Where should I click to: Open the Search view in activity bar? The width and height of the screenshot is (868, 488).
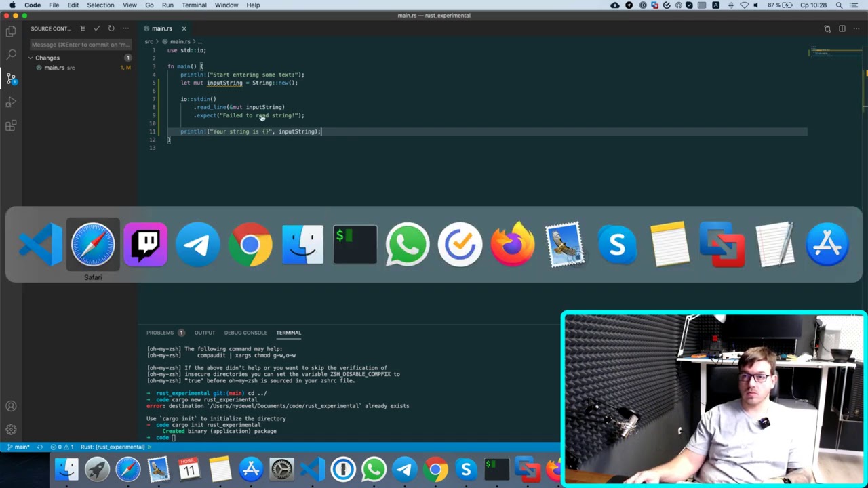pos(11,54)
